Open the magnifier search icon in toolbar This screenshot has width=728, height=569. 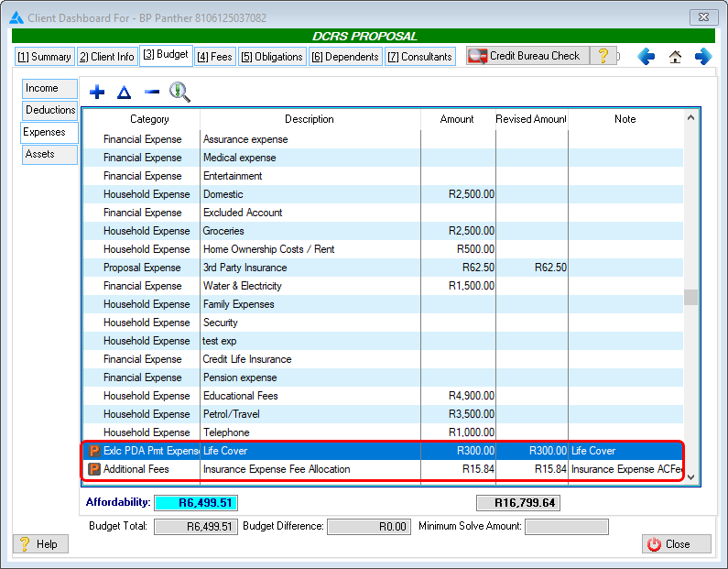coord(179,93)
